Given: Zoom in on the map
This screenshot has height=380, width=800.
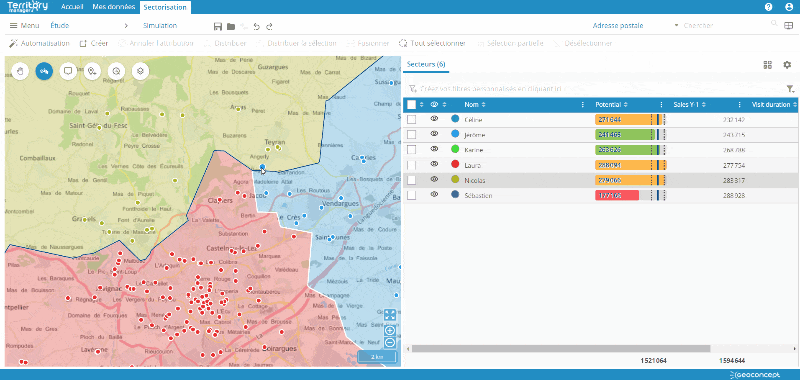Looking at the screenshot, I should click(390, 331).
